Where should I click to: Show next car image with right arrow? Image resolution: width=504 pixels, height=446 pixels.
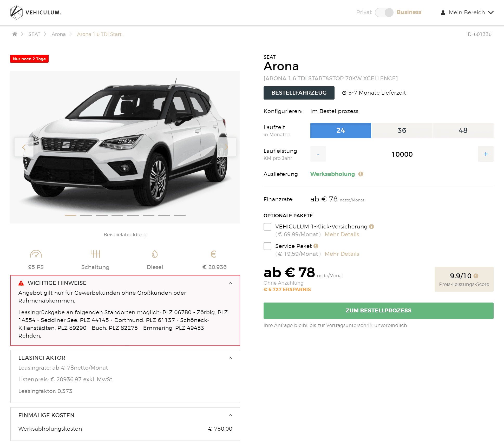(x=226, y=147)
